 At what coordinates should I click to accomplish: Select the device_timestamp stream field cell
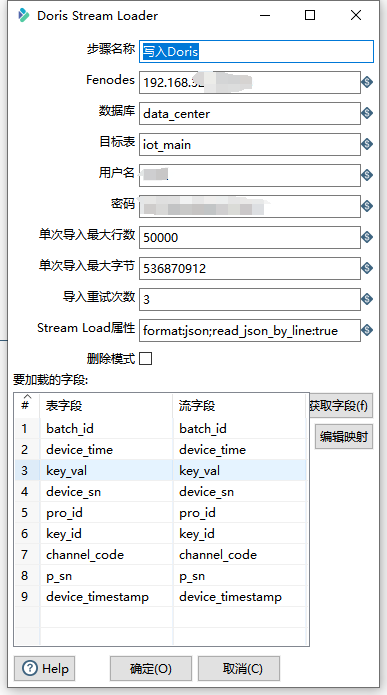[x=239, y=597]
